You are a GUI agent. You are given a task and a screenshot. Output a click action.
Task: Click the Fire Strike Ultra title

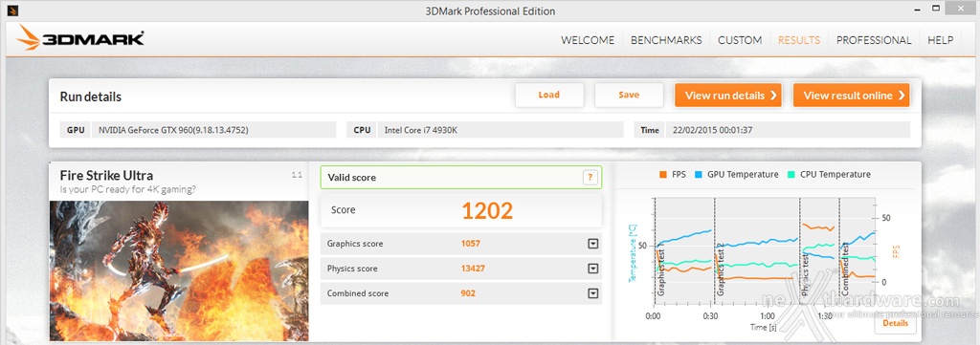[106, 175]
